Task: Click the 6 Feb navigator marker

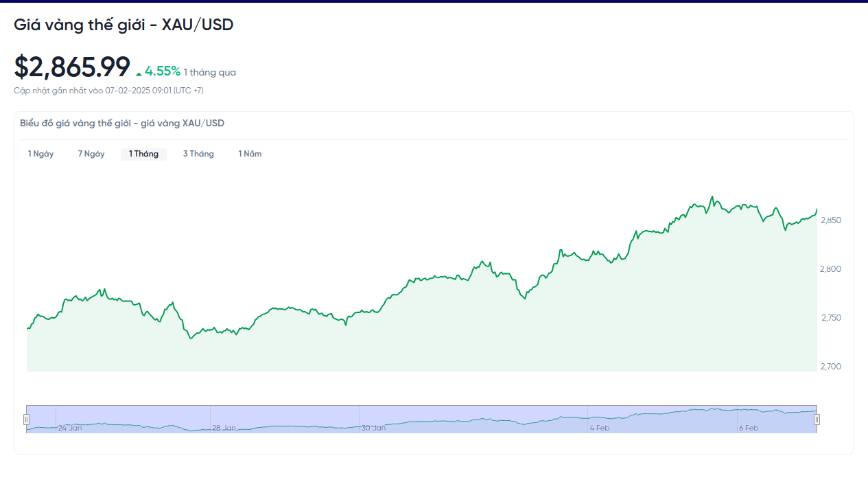Action: (x=749, y=428)
